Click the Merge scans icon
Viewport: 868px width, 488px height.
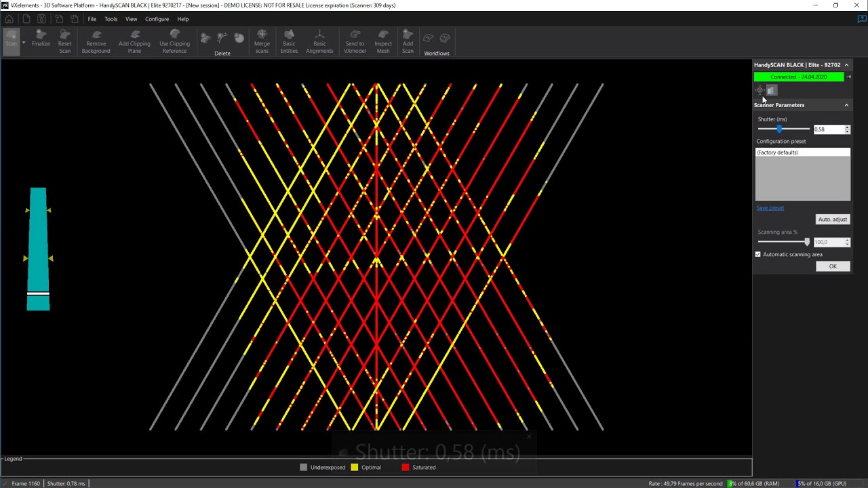pos(262,41)
